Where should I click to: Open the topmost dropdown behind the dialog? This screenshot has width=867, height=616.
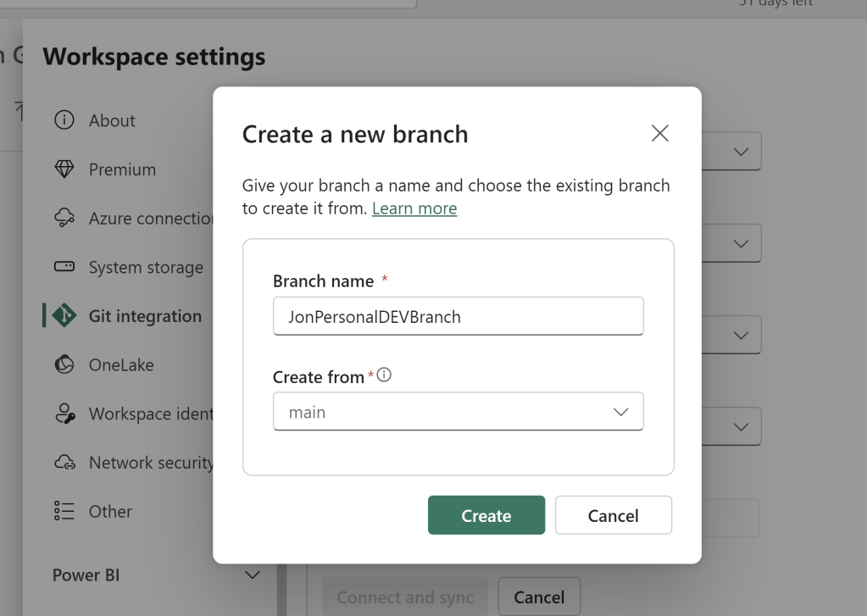(741, 152)
